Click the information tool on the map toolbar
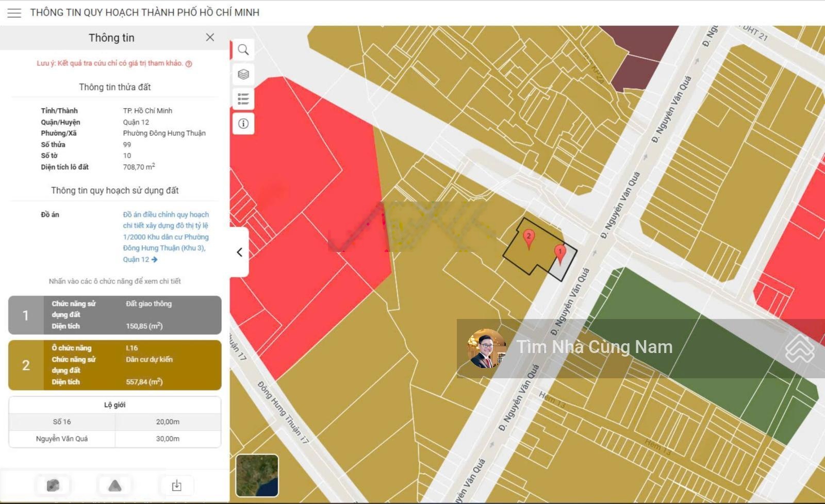 pyautogui.click(x=243, y=124)
